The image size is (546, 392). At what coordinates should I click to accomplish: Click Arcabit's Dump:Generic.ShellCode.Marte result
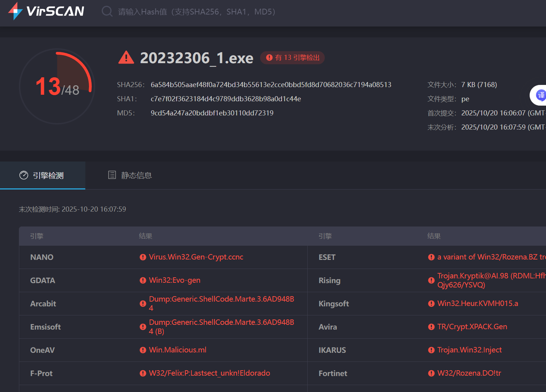pos(222,303)
